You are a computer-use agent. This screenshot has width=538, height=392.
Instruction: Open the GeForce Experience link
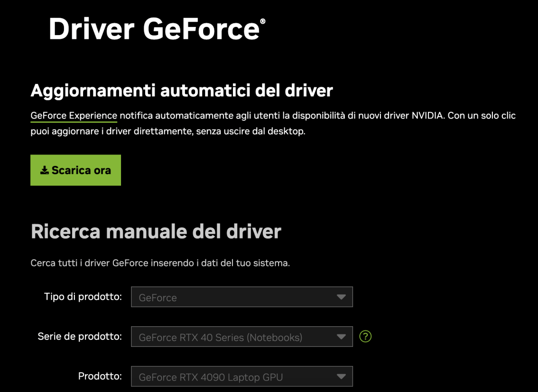[x=73, y=115]
